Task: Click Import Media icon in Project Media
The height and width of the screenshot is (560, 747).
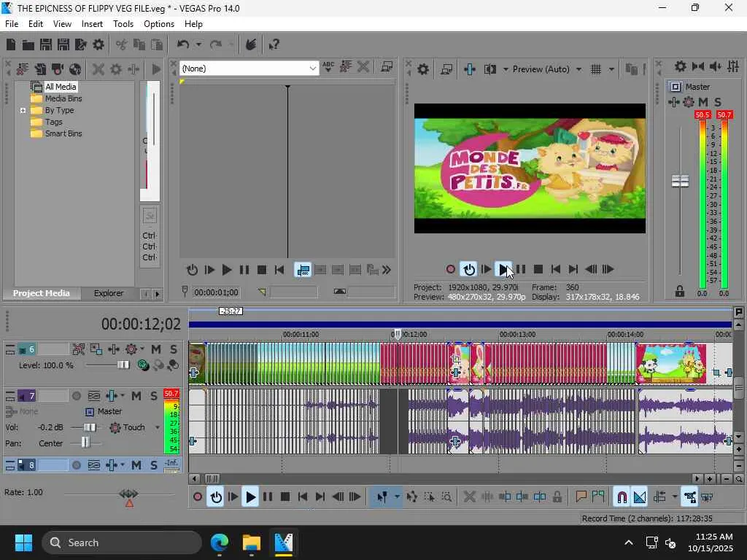Action: (23, 69)
